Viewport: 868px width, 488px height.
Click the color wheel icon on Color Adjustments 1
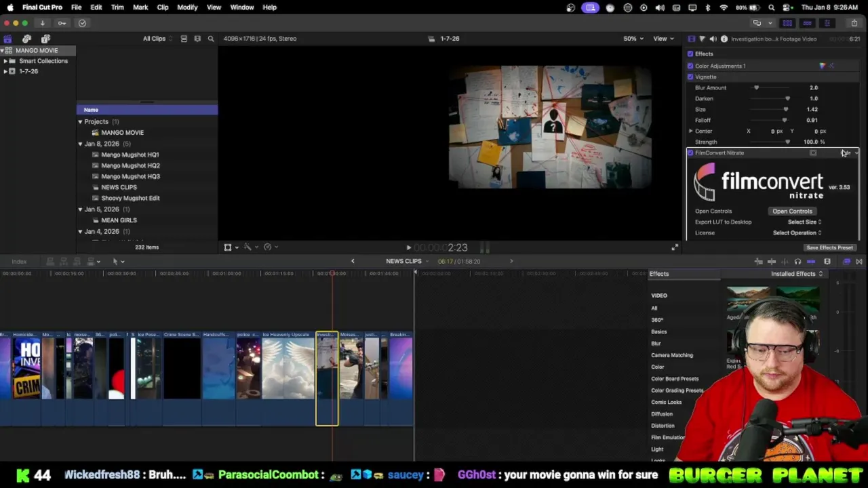tap(823, 66)
